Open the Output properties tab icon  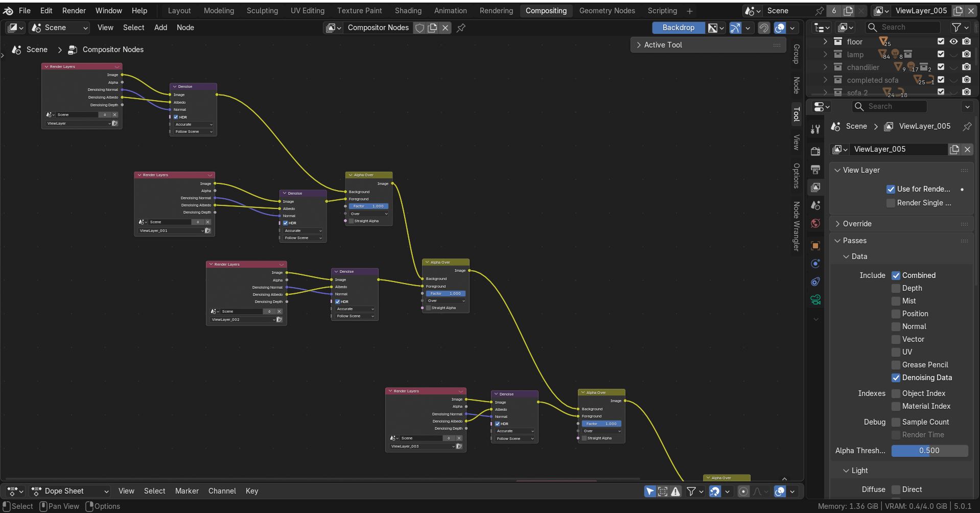(x=815, y=169)
